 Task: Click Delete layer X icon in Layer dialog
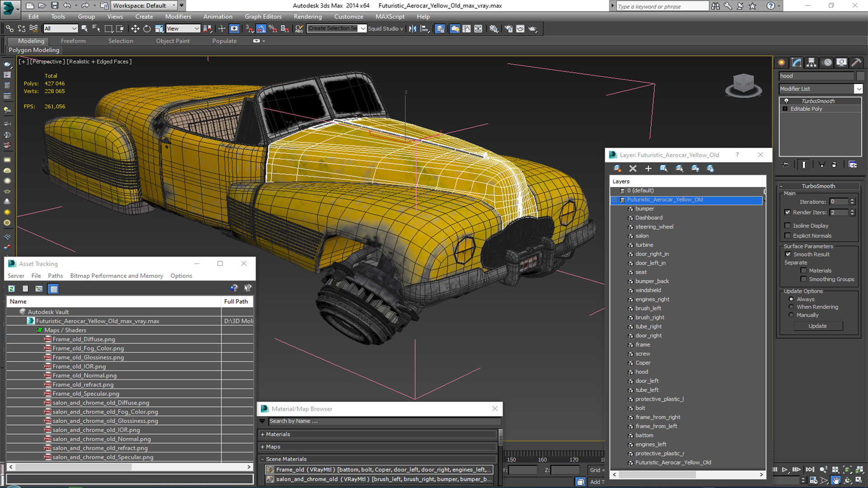click(x=633, y=169)
